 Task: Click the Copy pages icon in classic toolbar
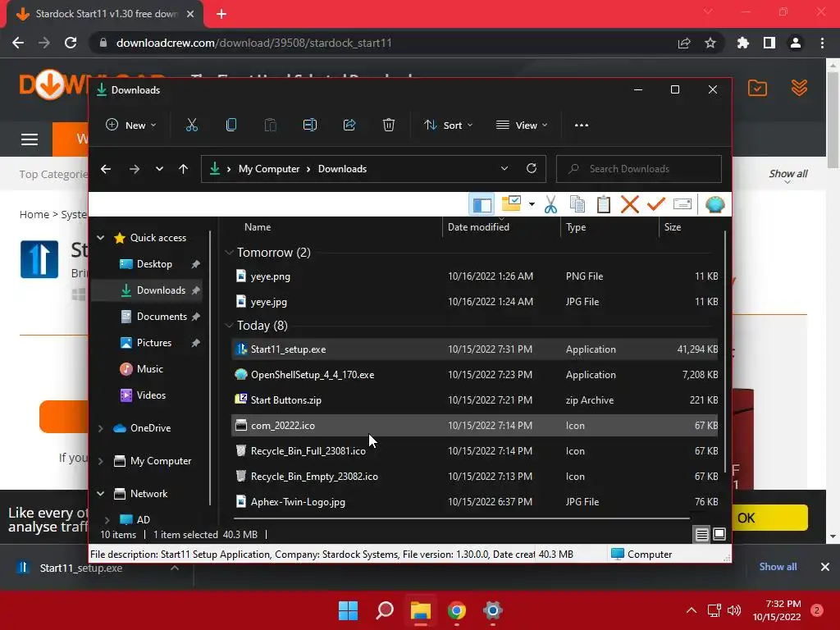coord(577,204)
